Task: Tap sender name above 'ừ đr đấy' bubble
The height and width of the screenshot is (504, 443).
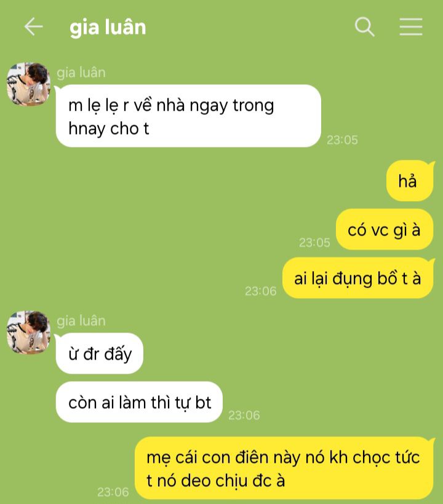Action: coord(81,321)
